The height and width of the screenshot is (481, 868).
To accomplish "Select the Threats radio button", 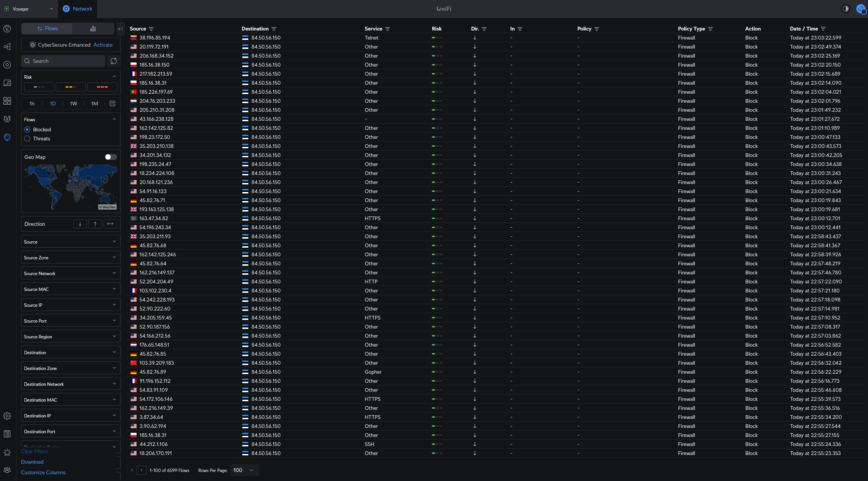I will click(27, 139).
